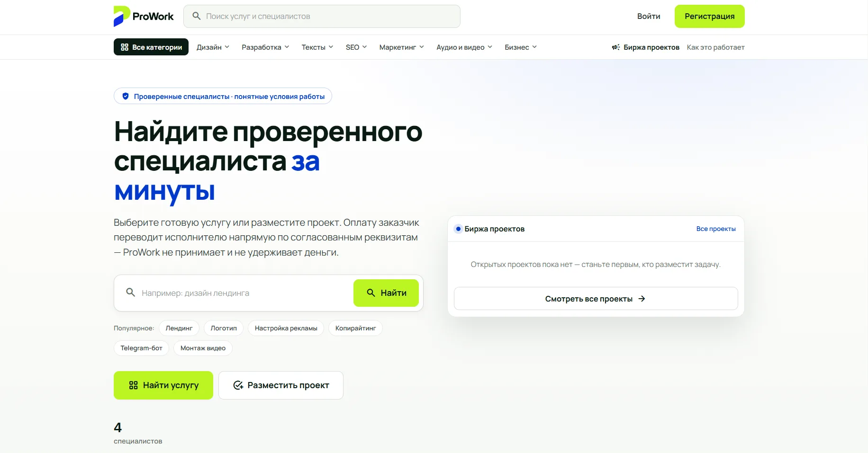
Task: Click the magnifier icon in header search
Action: [x=196, y=16]
